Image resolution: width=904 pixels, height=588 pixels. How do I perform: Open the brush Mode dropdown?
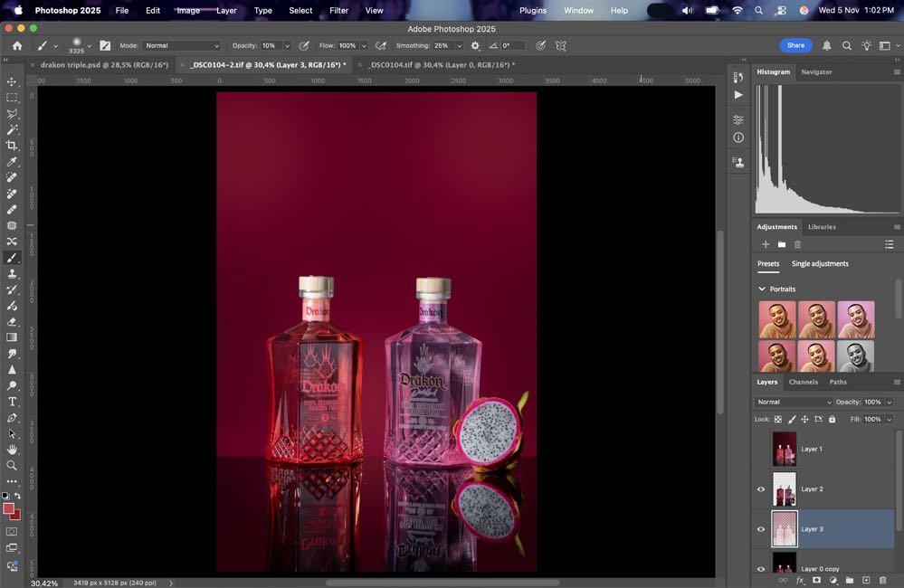click(182, 45)
